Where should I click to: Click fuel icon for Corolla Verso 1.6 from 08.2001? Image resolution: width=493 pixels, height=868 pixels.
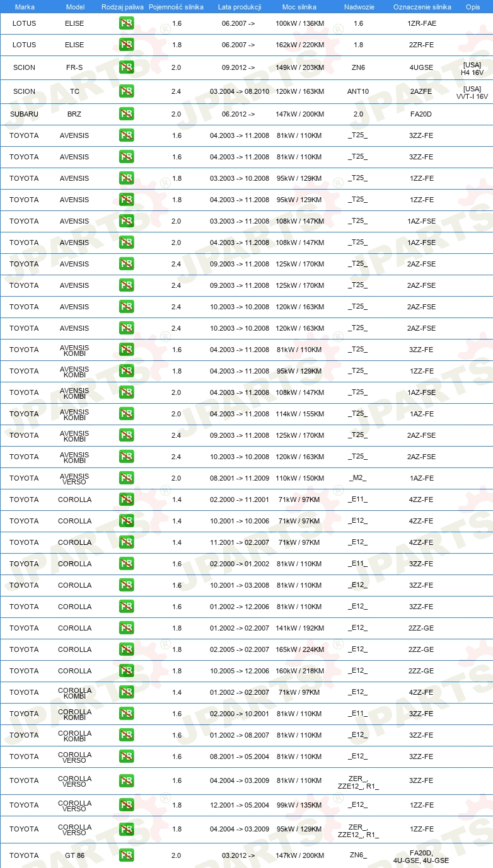point(126,757)
